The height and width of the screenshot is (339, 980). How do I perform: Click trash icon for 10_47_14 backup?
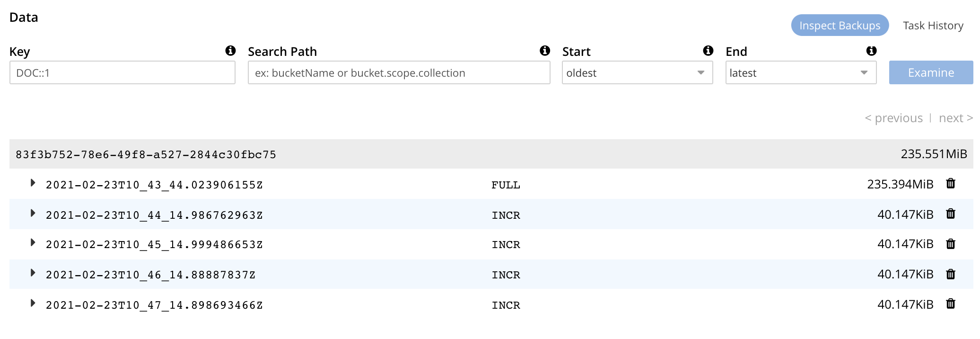(950, 304)
